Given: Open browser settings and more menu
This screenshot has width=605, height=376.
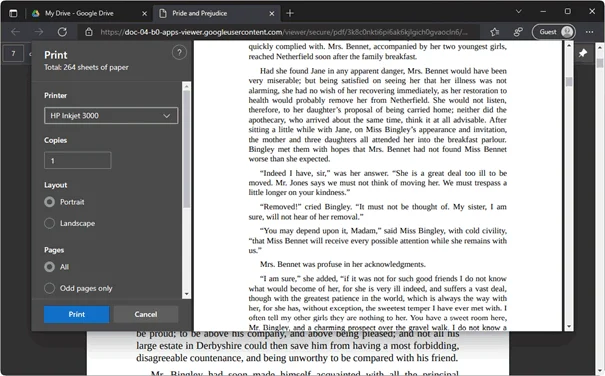Looking at the screenshot, I should [589, 32].
